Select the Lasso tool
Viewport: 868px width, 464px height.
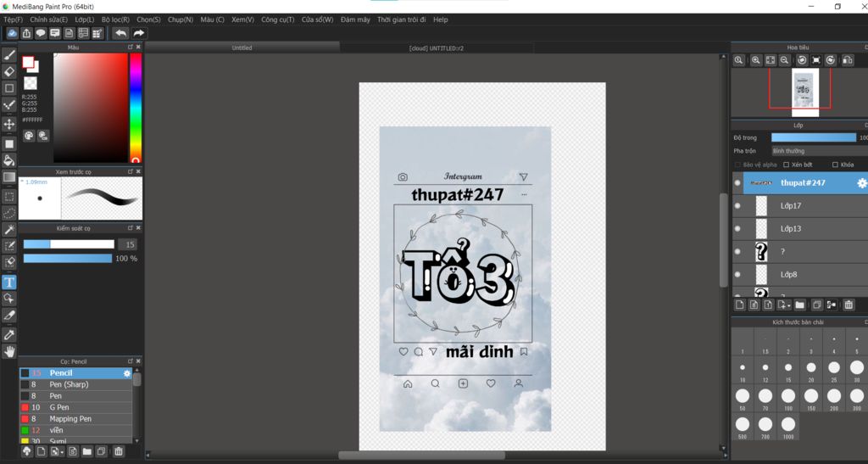(x=8, y=213)
